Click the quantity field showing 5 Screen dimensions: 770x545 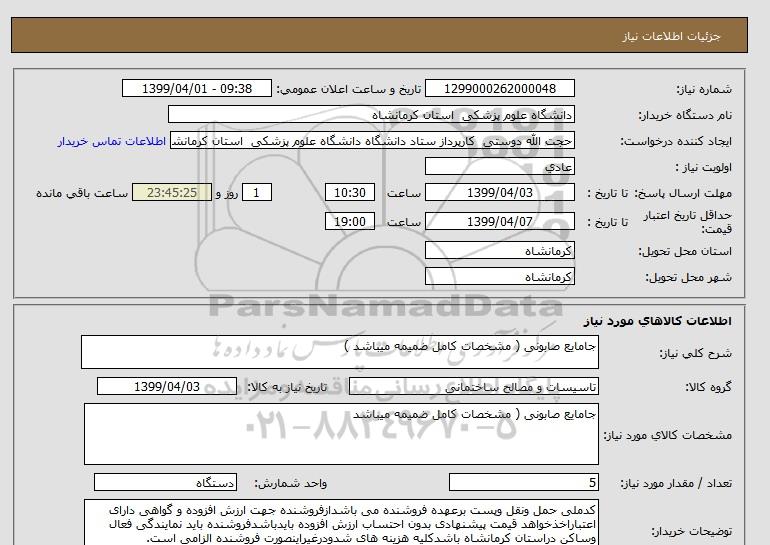[523, 482]
